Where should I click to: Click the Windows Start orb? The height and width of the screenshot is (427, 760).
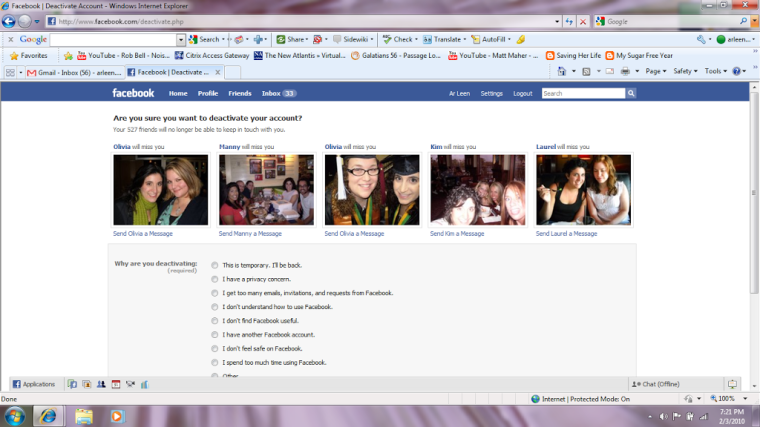click(x=15, y=416)
